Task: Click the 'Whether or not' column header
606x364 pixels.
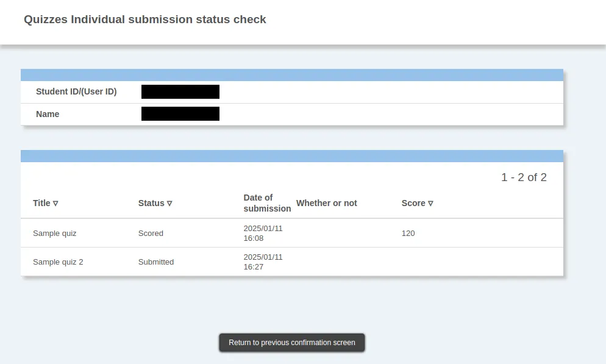Action: click(326, 203)
